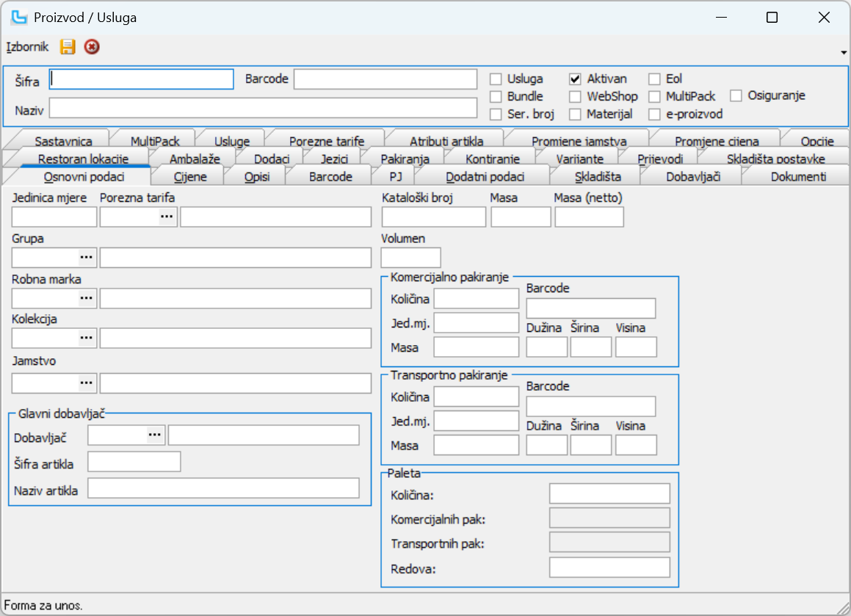
Task: Switch to the Cijene tab
Action: (x=189, y=176)
